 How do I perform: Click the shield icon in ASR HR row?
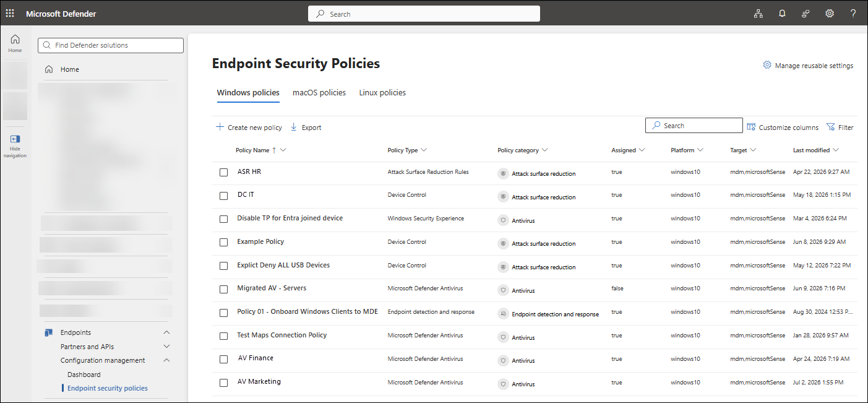tap(503, 173)
